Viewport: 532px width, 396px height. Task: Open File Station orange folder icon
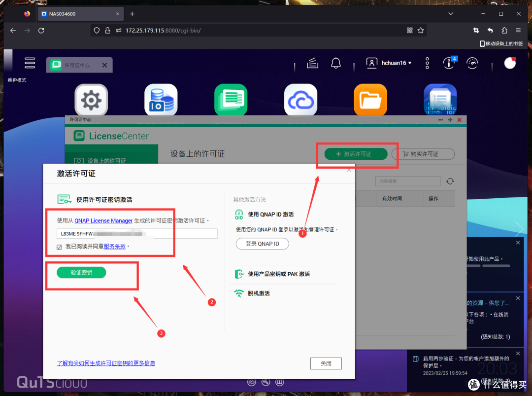(x=370, y=100)
